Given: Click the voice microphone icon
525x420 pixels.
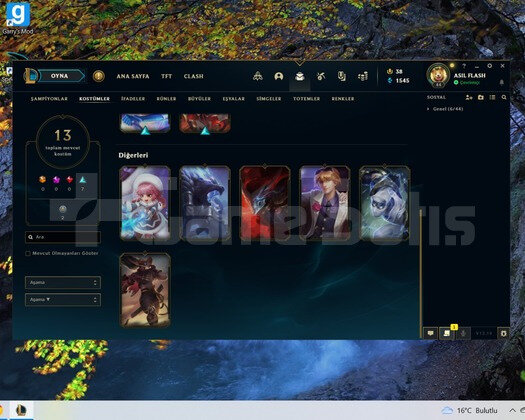Looking at the screenshot, I should pos(463,333).
